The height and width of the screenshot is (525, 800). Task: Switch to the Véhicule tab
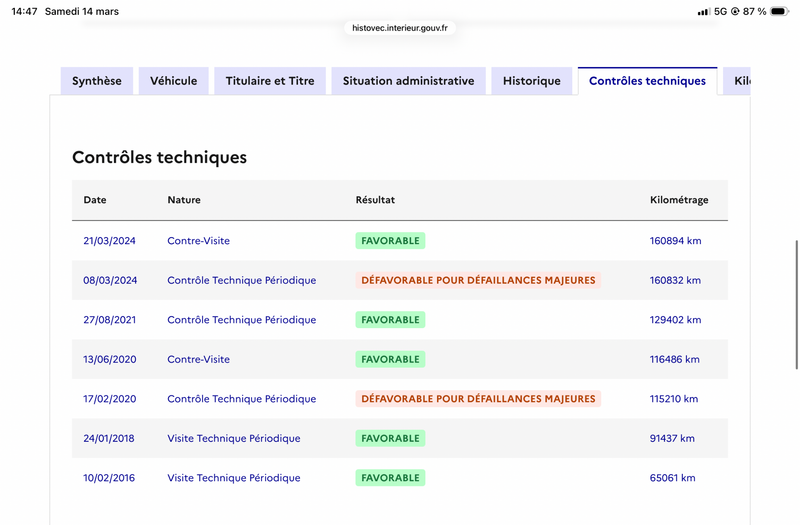point(174,81)
